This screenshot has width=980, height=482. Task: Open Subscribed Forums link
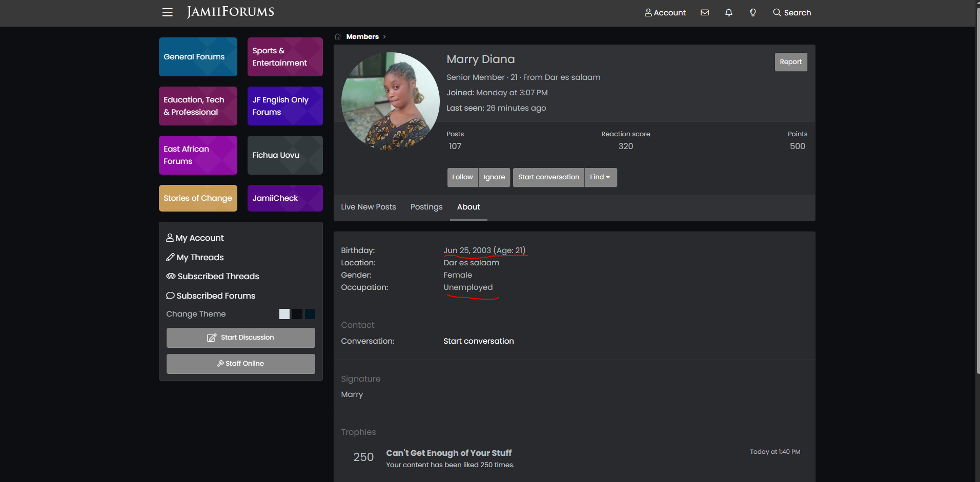(x=211, y=296)
